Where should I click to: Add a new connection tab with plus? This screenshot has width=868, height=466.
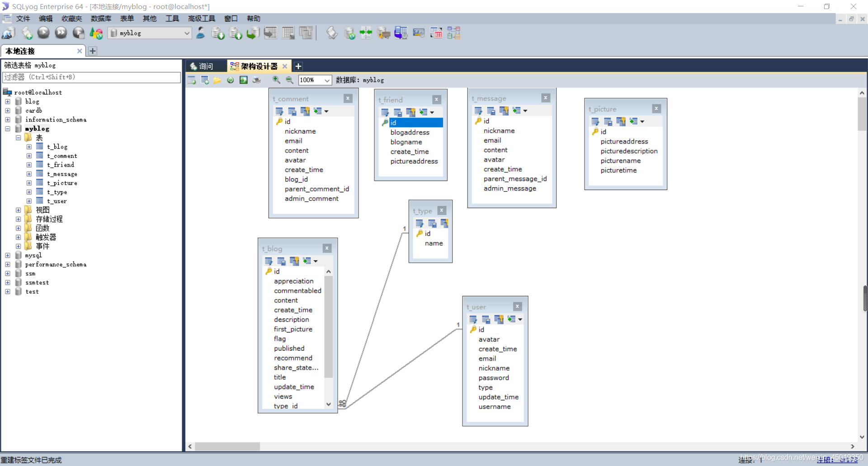93,51
